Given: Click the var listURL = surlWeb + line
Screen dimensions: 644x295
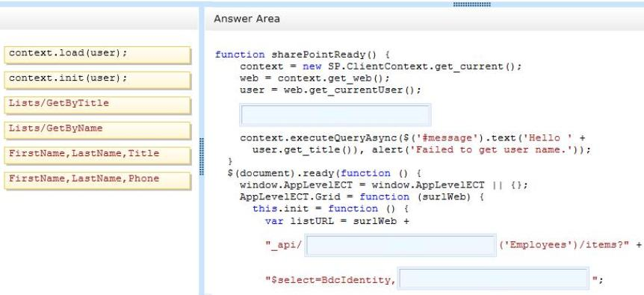Looking at the screenshot, I should pyautogui.click(x=337, y=221).
